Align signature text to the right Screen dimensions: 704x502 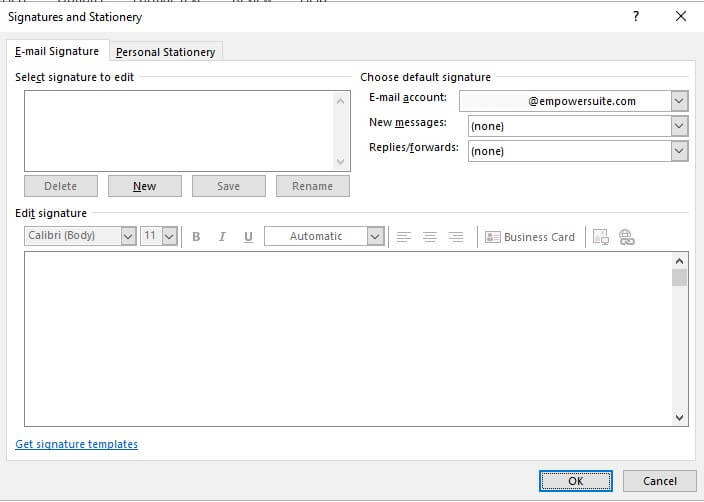[x=456, y=237]
